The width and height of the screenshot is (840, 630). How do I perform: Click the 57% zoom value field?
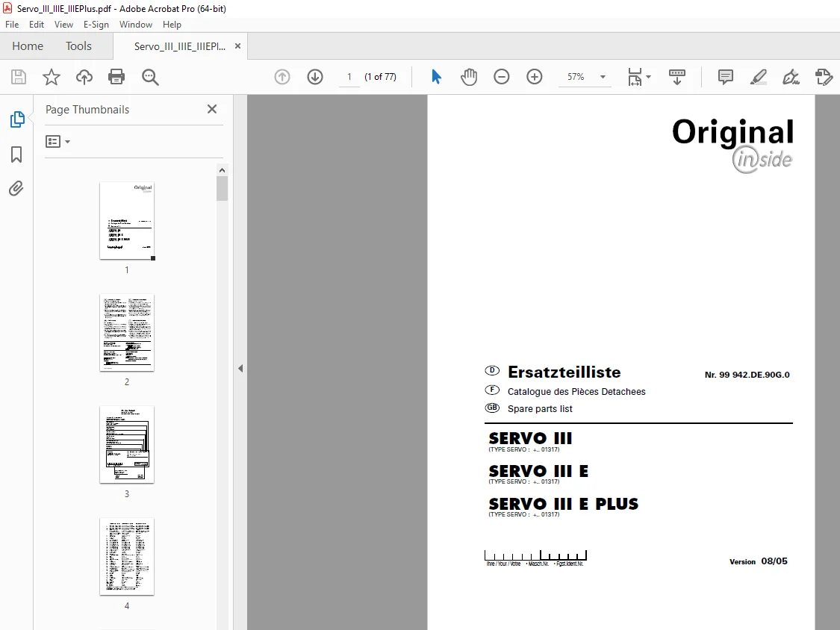576,77
